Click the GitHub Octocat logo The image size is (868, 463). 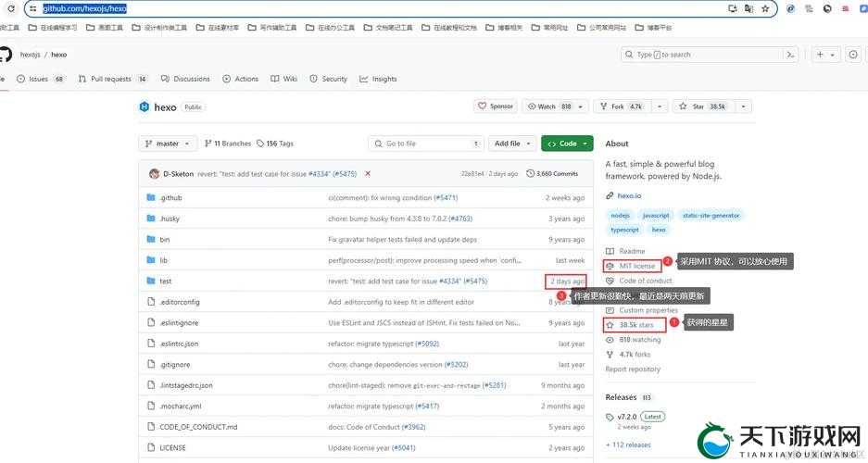5,55
